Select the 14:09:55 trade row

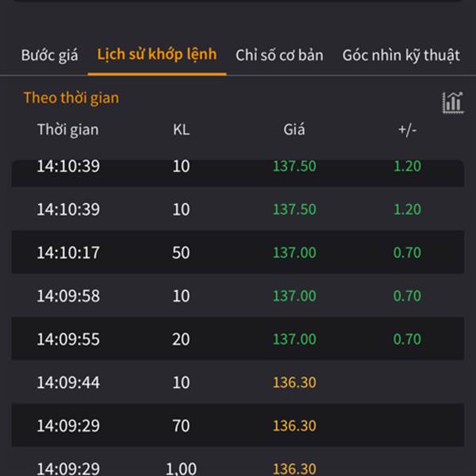(x=238, y=339)
